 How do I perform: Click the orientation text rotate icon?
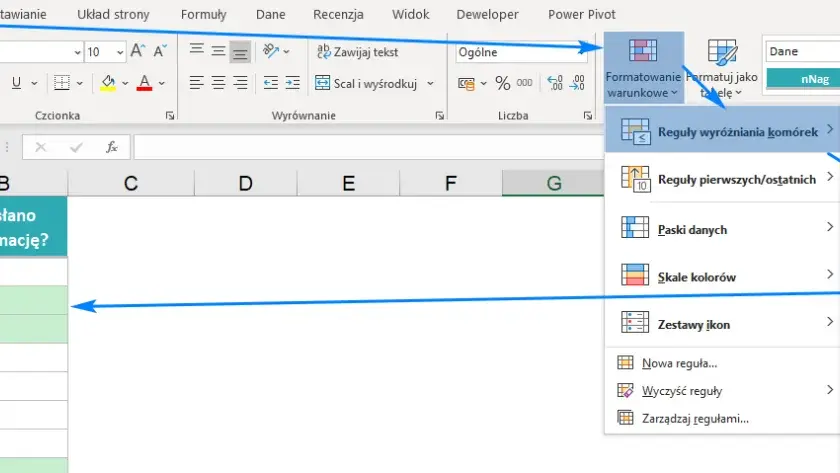[x=271, y=51]
